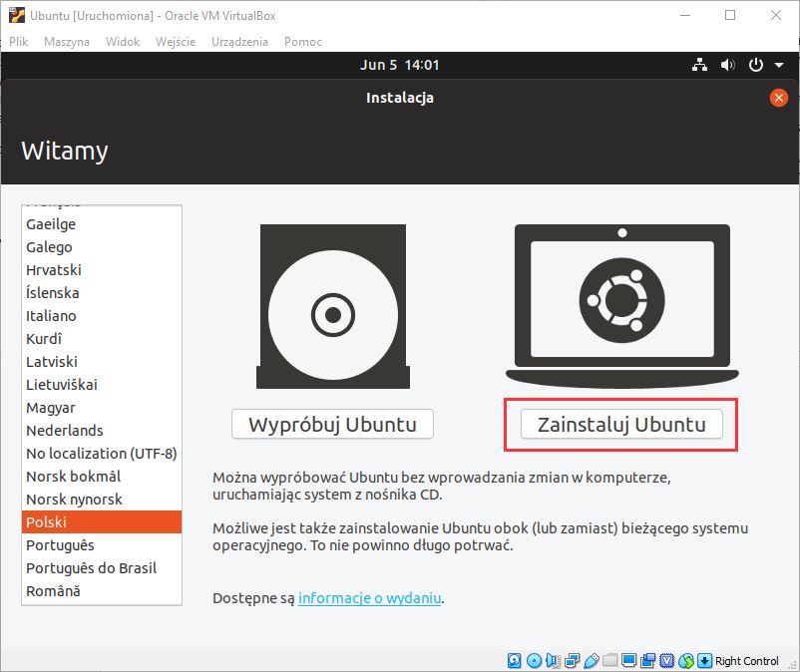Select Magyar language
This screenshot has width=800, height=672.
(x=102, y=408)
